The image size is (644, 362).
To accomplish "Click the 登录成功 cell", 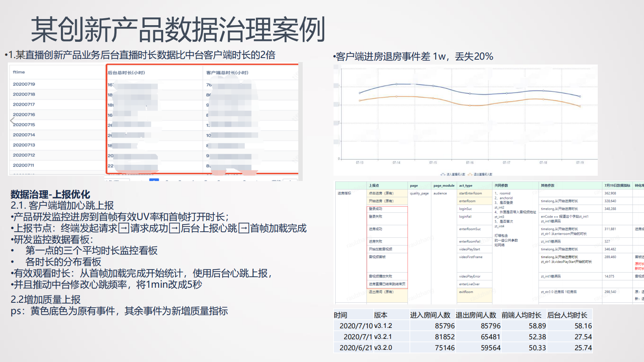I will pos(375,209).
